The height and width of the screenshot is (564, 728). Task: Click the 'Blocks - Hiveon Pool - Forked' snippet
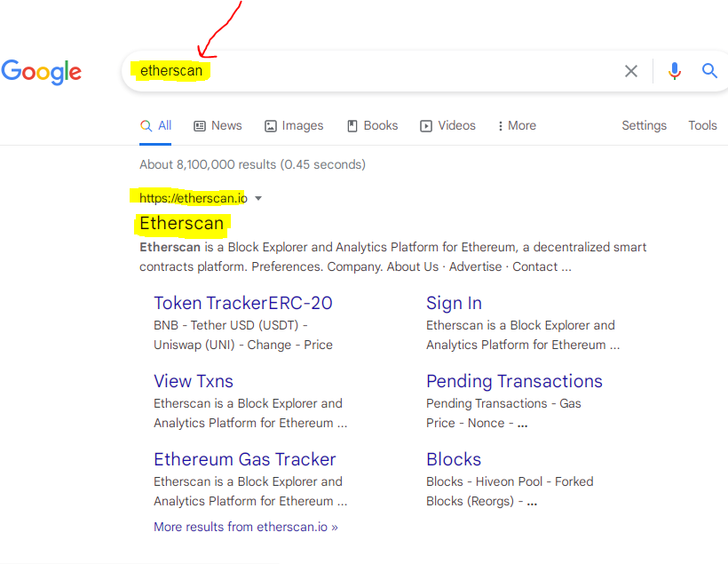[510, 481]
